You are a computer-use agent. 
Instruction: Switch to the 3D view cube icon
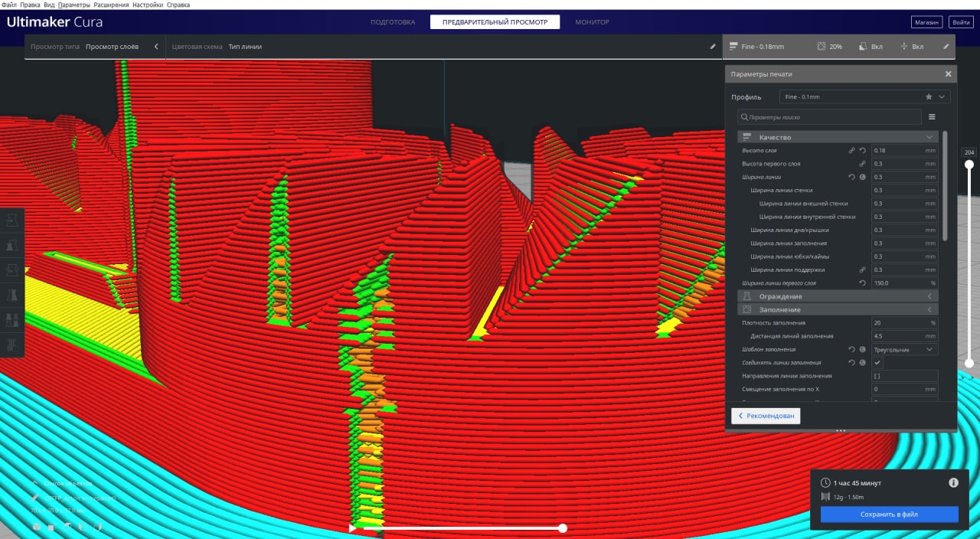[x=36, y=527]
